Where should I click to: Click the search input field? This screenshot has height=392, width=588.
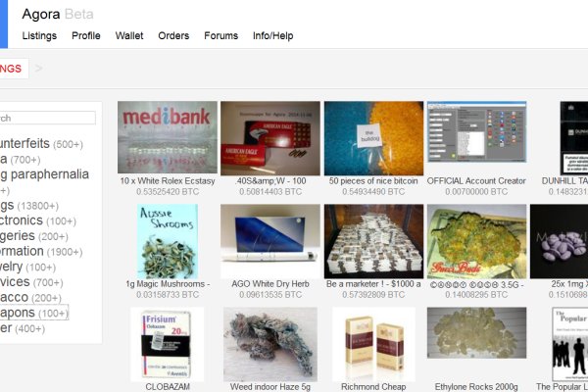(48, 118)
